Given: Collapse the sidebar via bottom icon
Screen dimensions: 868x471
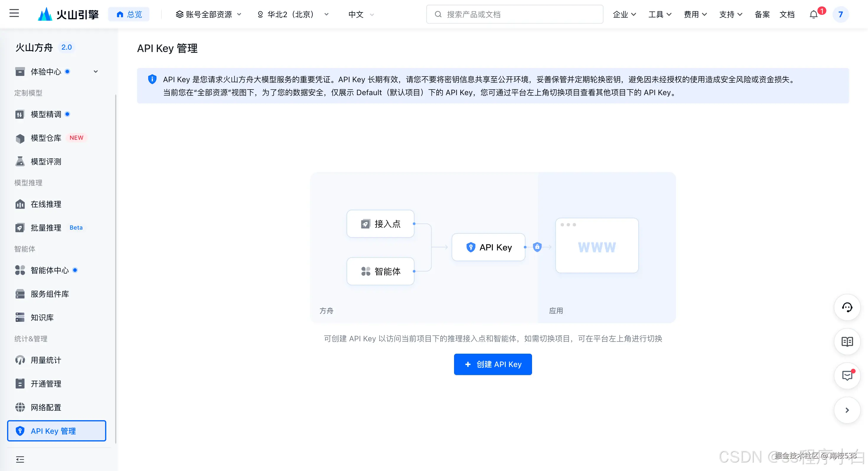Looking at the screenshot, I should (x=20, y=459).
